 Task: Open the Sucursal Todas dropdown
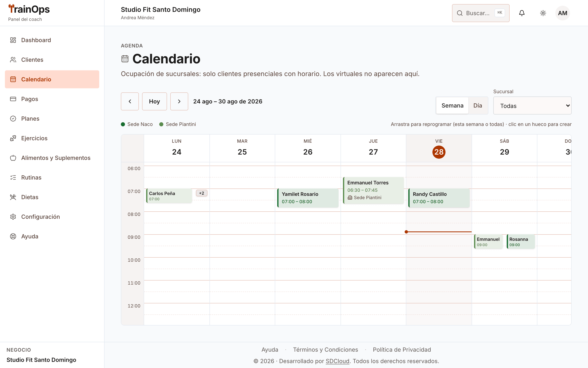532,106
